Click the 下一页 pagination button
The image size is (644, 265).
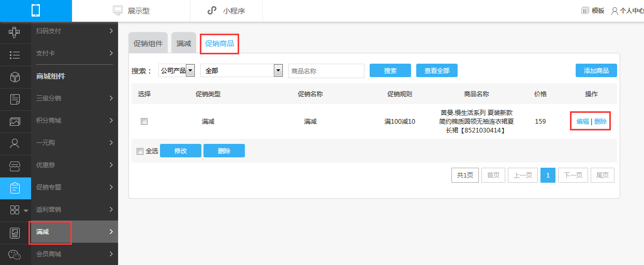(573, 175)
